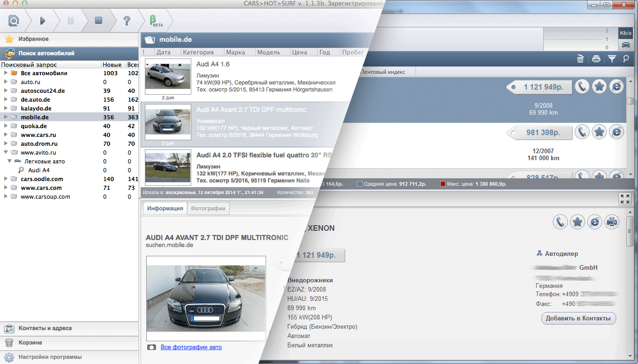Click the trash icon in the list toolbar
638x364 pixels.
pyautogui.click(x=580, y=58)
